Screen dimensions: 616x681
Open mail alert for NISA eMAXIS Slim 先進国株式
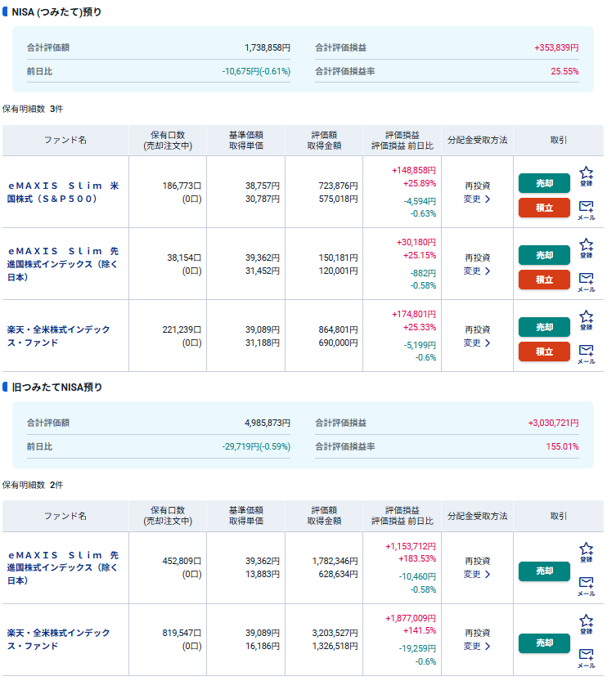586,280
